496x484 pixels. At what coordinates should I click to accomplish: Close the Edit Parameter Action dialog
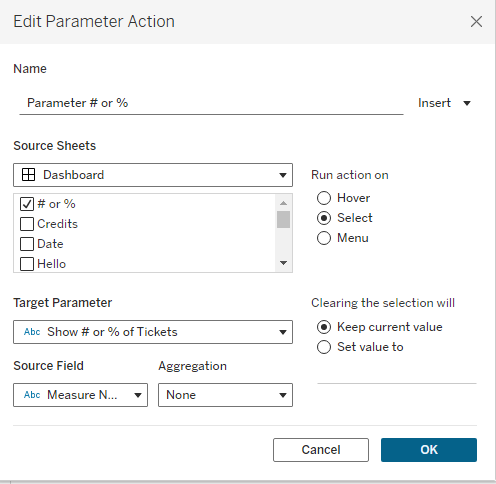(x=476, y=22)
